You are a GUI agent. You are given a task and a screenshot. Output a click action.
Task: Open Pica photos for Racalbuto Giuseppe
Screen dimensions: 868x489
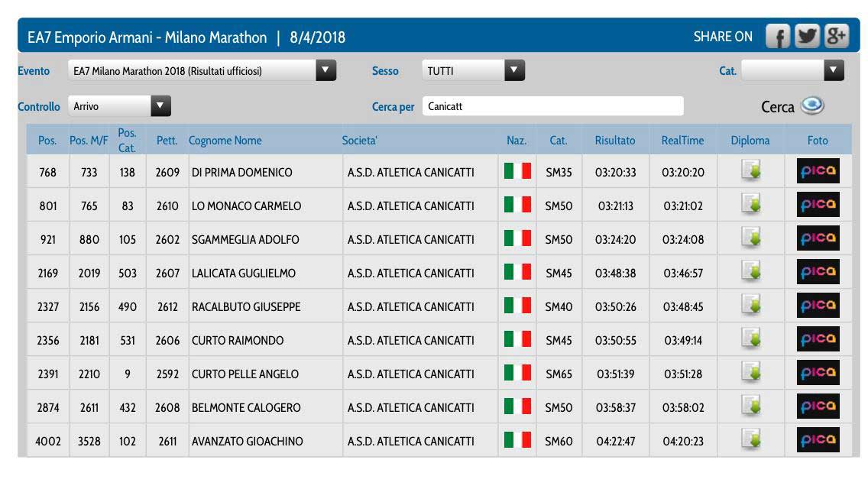(818, 306)
